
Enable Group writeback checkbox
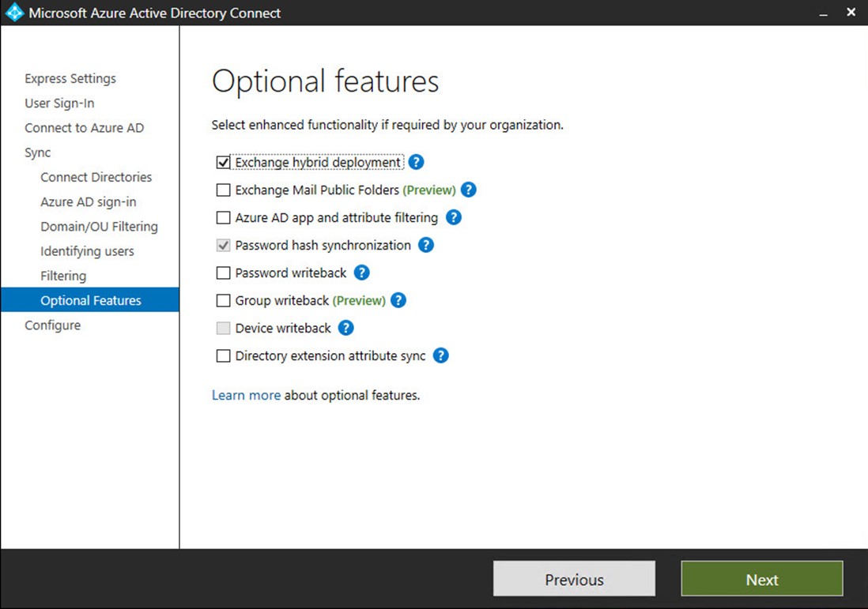point(223,300)
